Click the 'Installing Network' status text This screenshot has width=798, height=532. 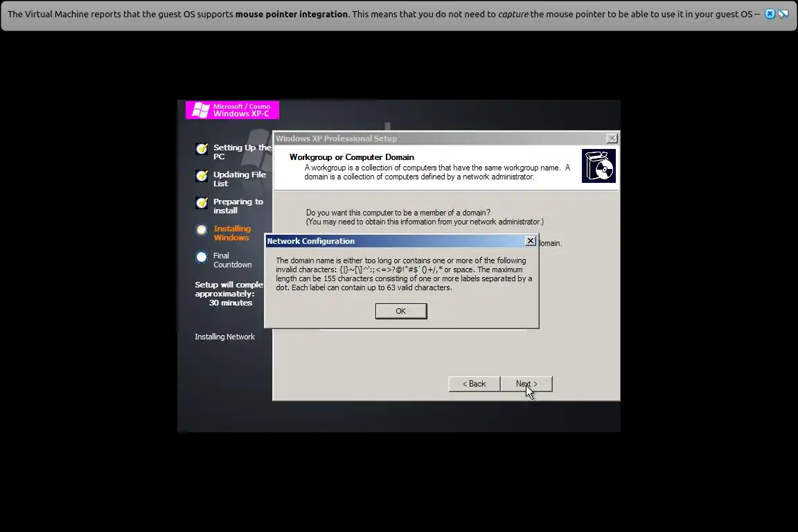click(224, 337)
